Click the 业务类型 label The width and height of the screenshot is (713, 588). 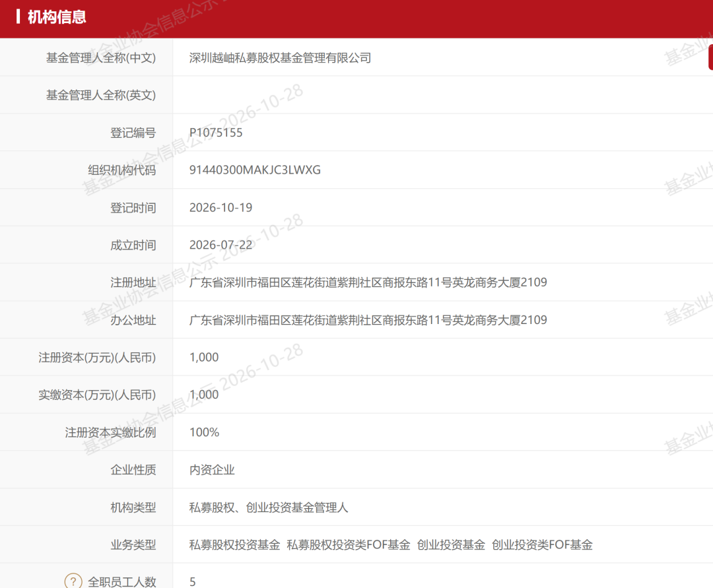(x=133, y=545)
